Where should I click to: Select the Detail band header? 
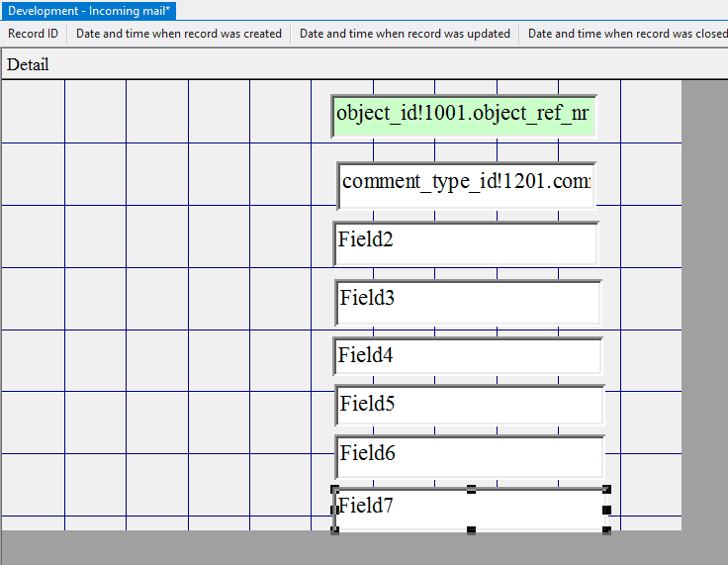[28, 64]
